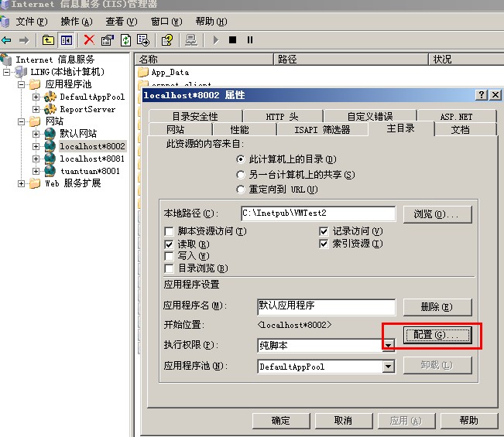The height and width of the screenshot is (437, 504).
Task: Enable 脚本资源访问 checkbox
Action: 169,231
